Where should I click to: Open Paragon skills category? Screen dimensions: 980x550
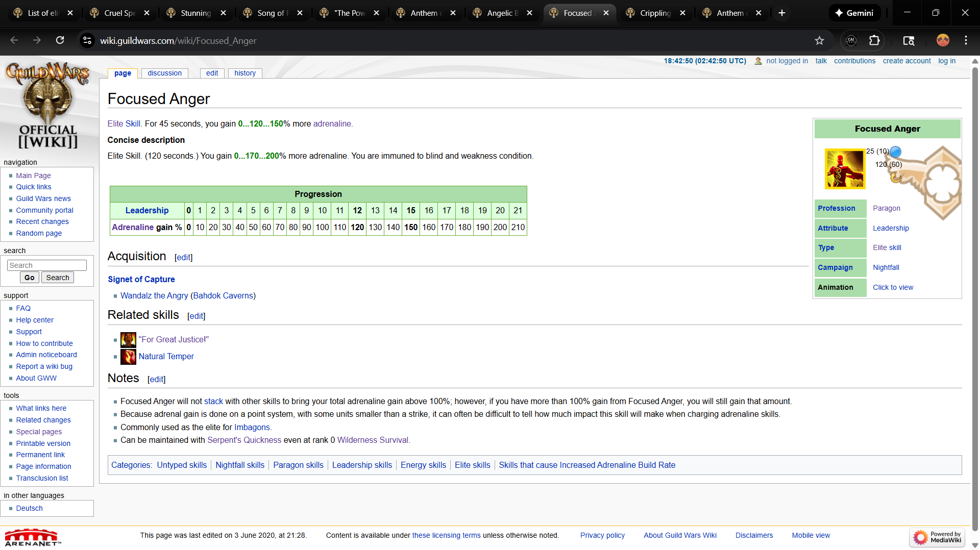[x=298, y=465]
